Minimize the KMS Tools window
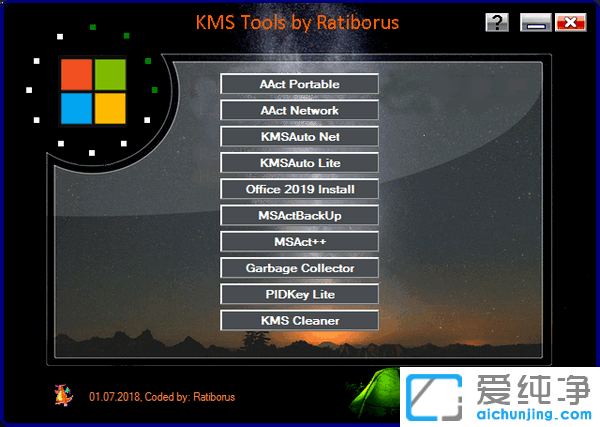The width and height of the screenshot is (600, 427). coord(535,23)
